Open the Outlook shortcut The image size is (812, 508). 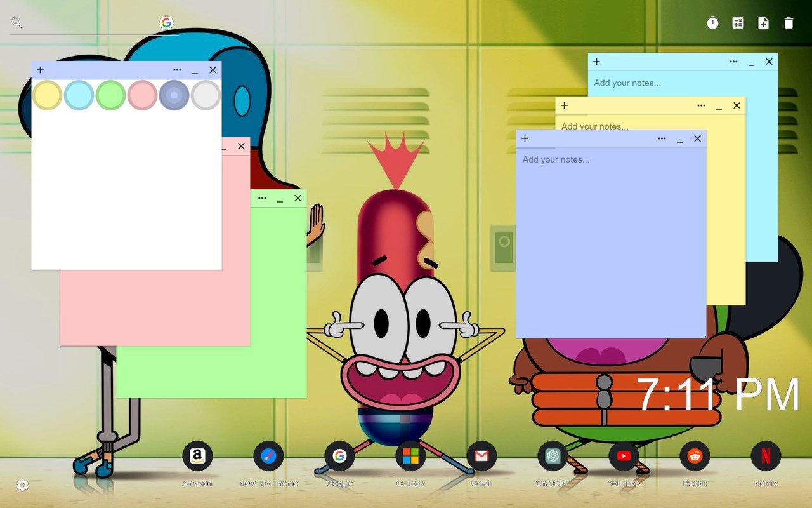pos(410,456)
